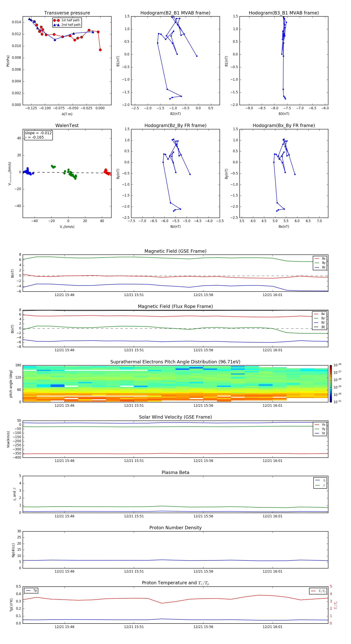The image size is (351, 644).
Task: Click 'Bz' in the GSE legend
Action: [320, 267]
